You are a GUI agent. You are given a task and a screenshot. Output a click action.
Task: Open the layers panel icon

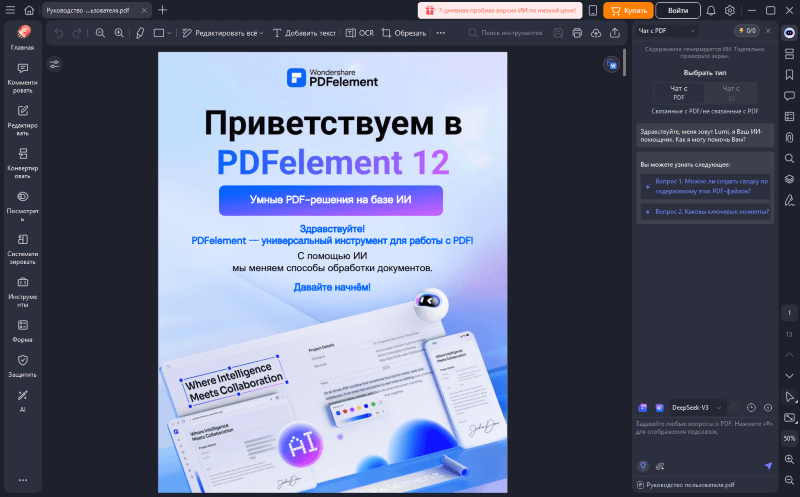click(789, 179)
